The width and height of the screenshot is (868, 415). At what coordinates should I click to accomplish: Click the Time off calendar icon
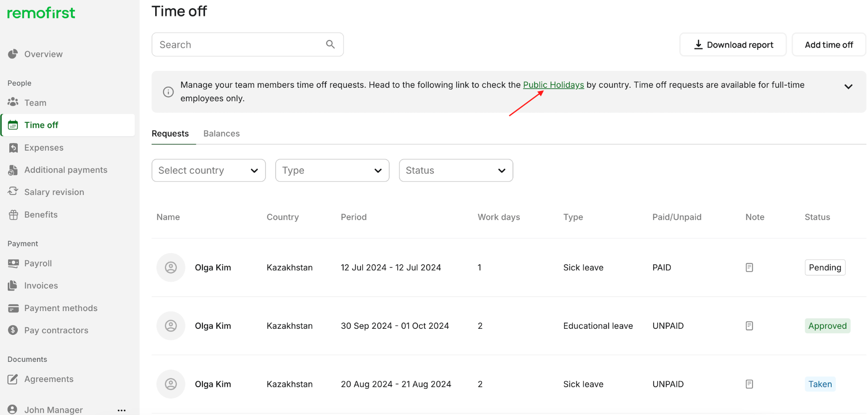pos(13,125)
